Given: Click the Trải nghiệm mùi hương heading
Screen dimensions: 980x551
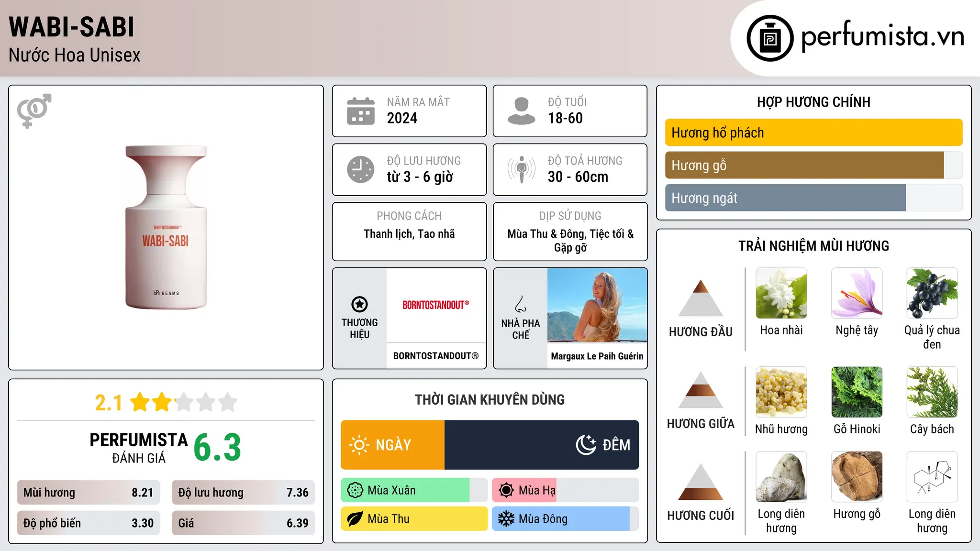Looking at the screenshot, I should coord(813,246).
